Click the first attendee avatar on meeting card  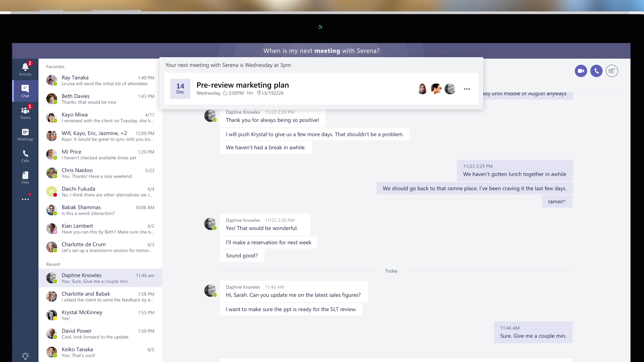pos(422,89)
